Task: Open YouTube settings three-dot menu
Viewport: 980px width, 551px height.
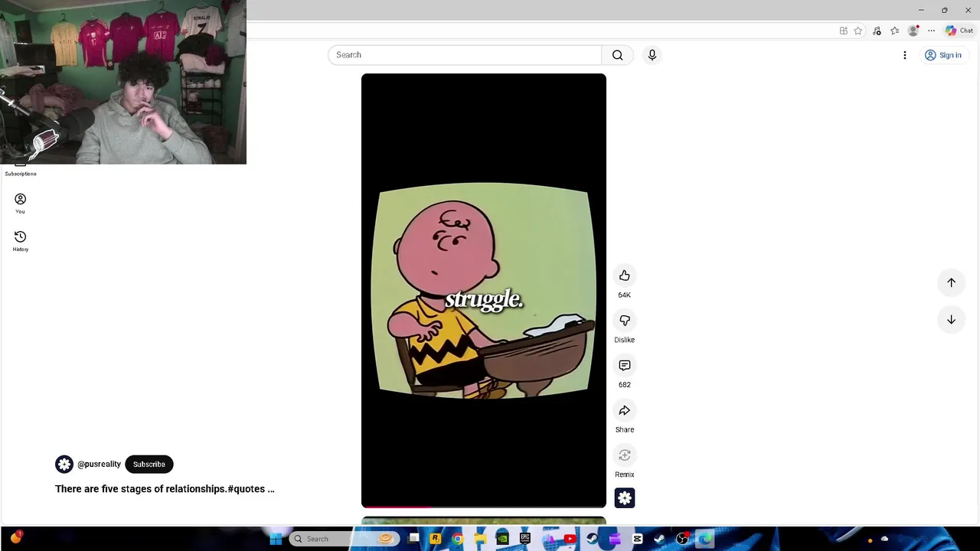Action: coord(905,55)
